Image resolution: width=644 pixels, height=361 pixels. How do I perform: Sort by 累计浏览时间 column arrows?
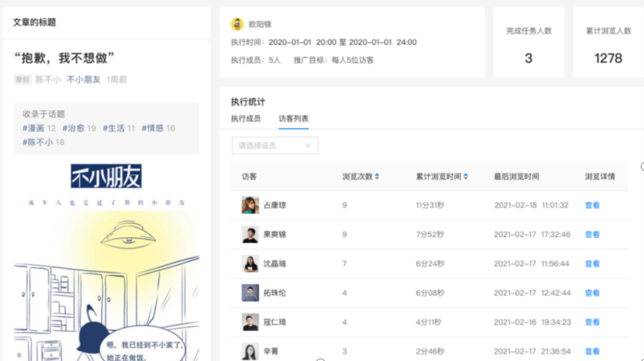(466, 177)
